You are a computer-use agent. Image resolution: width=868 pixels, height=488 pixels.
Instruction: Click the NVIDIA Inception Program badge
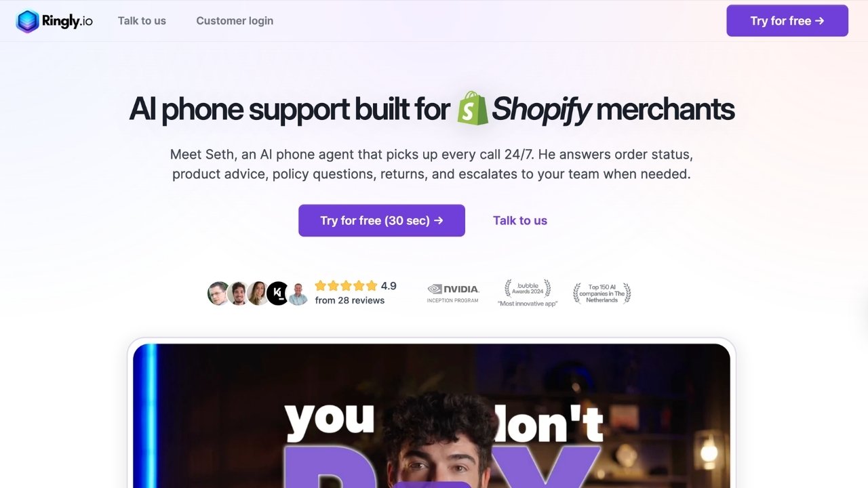pos(453,293)
